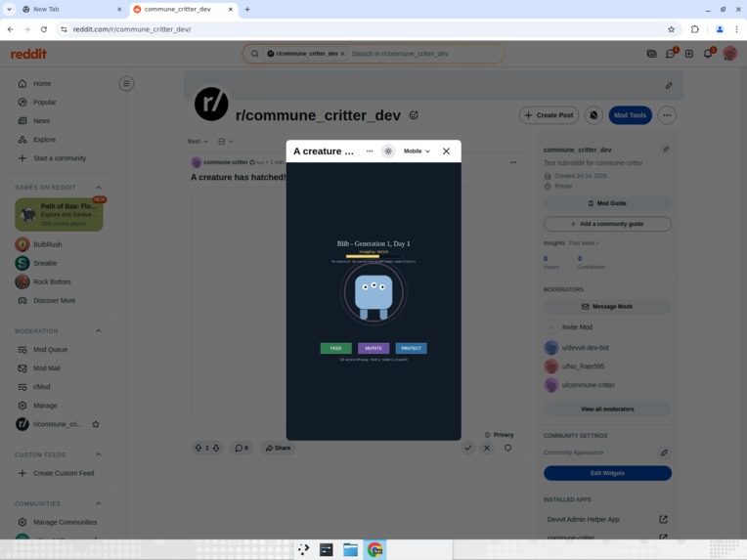The height and width of the screenshot is (560, 747).
Task: Click the Blib creature image
Action: 373,296
